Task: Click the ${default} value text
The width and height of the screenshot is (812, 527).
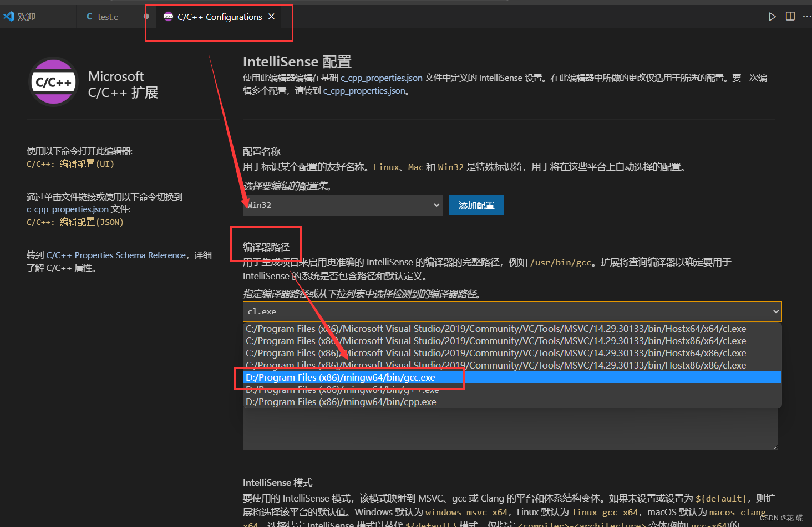Action: [x=720, y=499]
